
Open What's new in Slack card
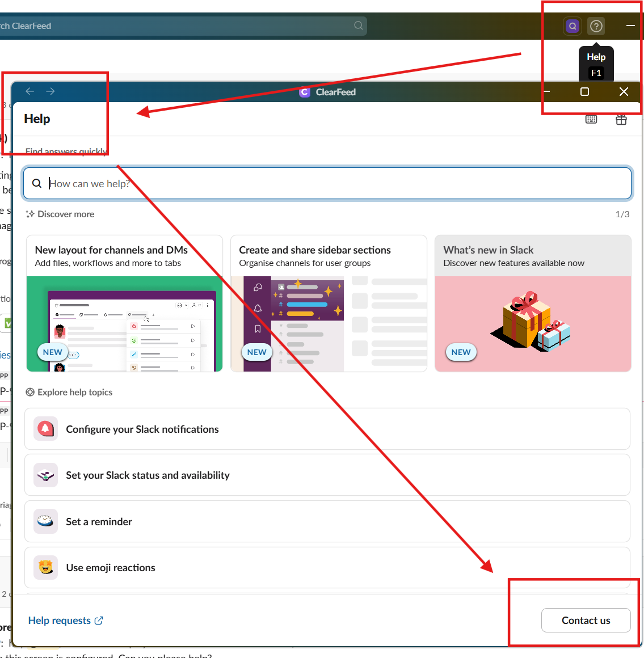533,303
